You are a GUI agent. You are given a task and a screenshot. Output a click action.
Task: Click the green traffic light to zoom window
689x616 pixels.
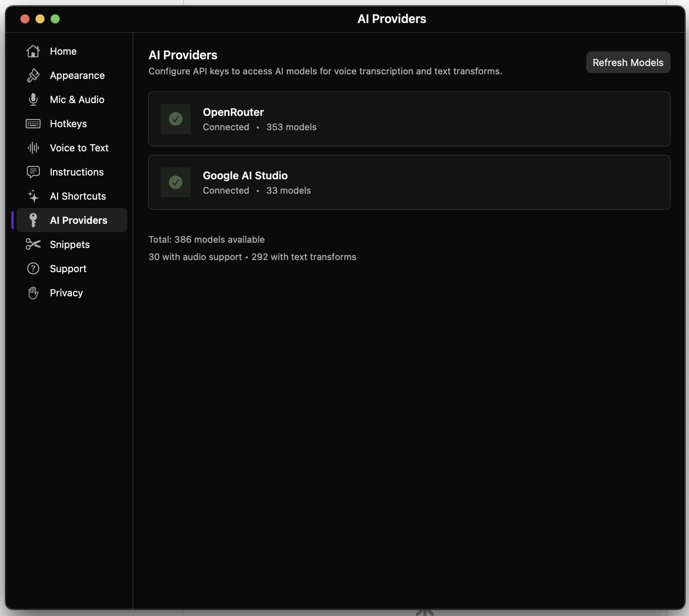[x=55, y=19]
